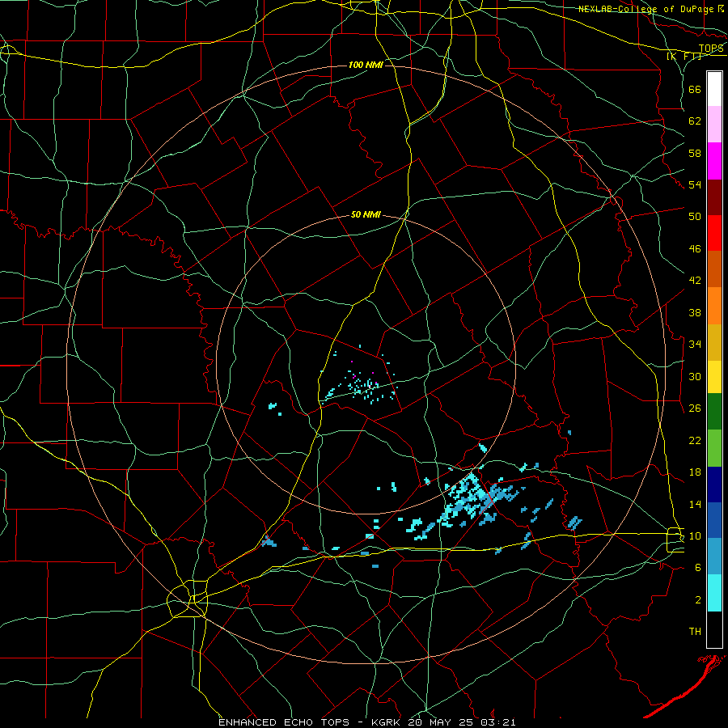This screenshot has height=728, width=728.
Task: Click the TOPS legend title
Action: (711, 49)
